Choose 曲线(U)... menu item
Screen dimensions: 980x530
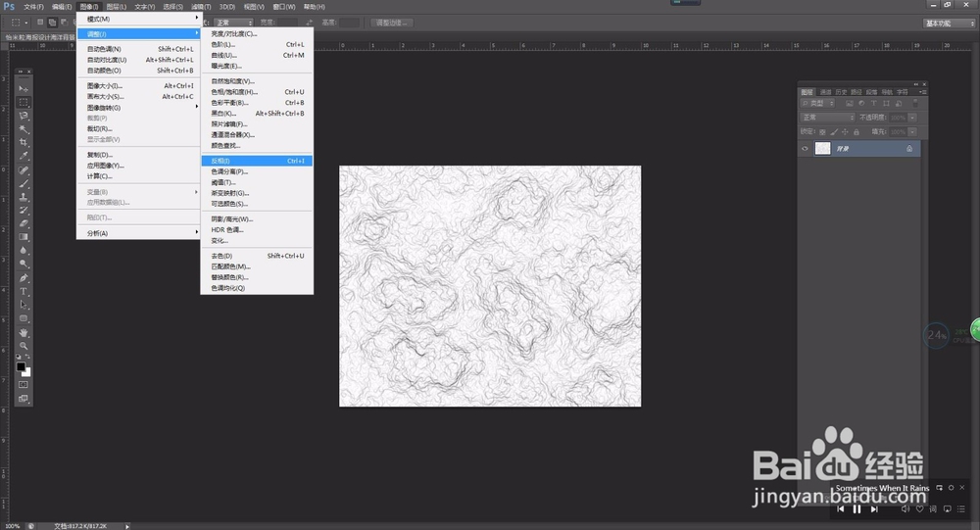click(257, 55)
